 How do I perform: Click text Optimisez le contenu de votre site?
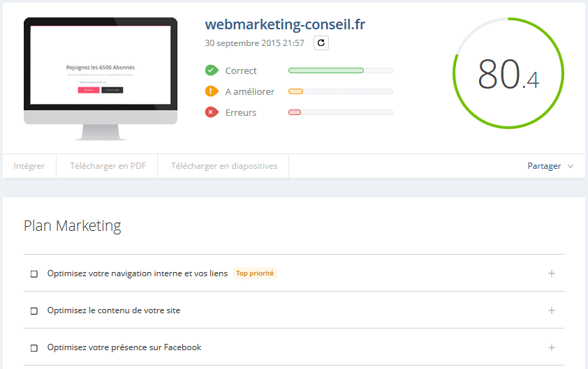coord(114,310)
